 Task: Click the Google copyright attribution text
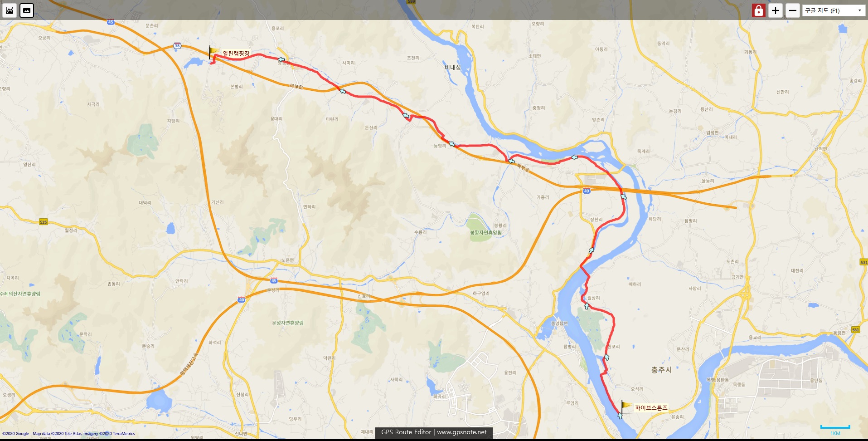click(x=68, y=434)
